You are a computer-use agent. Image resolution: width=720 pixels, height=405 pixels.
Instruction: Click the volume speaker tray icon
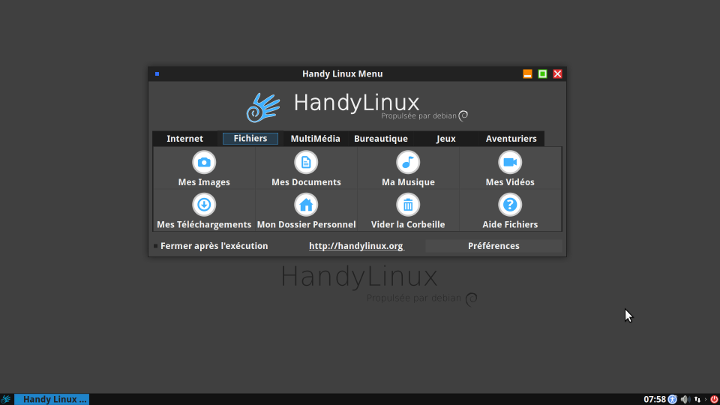[x=685, y=399]
